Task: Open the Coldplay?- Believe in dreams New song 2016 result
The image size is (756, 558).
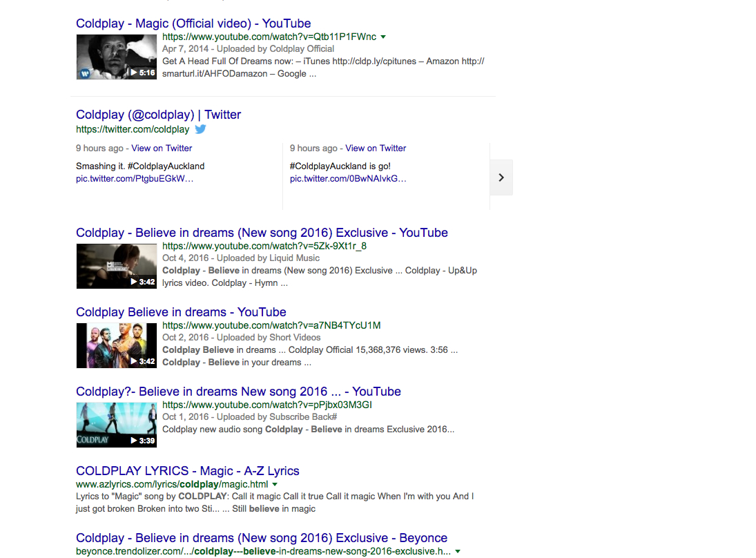Action: (x=238, y=392)
